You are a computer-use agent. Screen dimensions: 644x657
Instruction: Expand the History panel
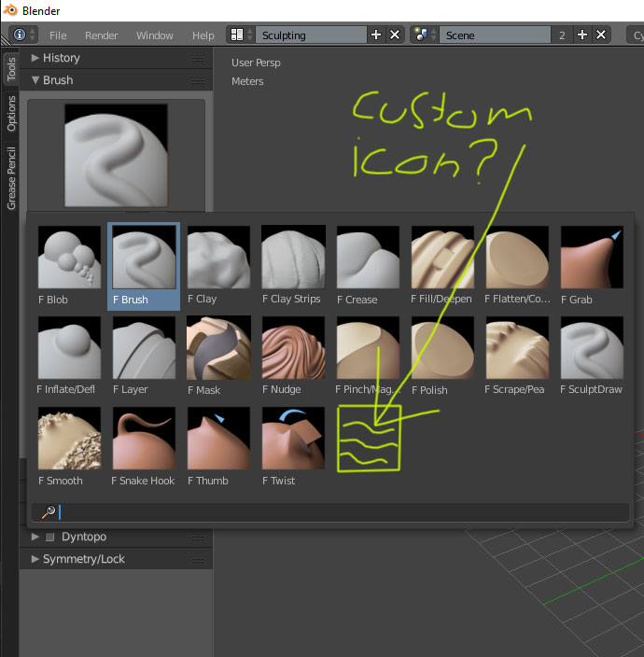(x=35, y=58)
